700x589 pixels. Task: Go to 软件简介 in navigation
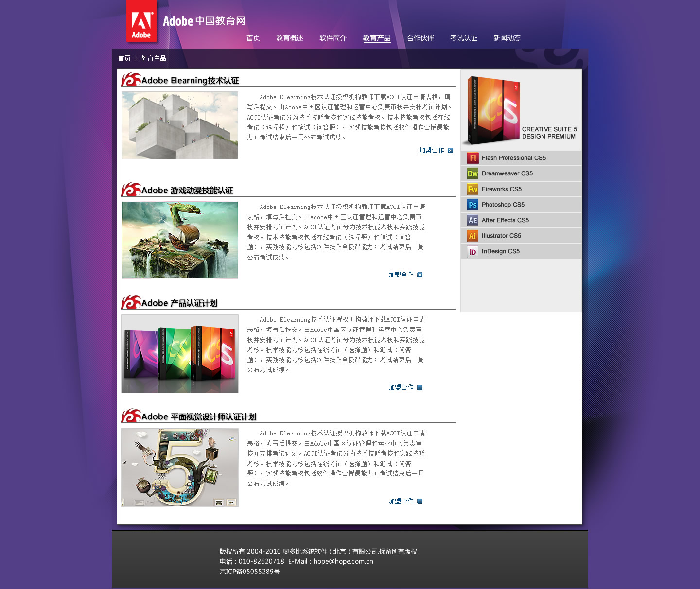click(x=333, y=38)
